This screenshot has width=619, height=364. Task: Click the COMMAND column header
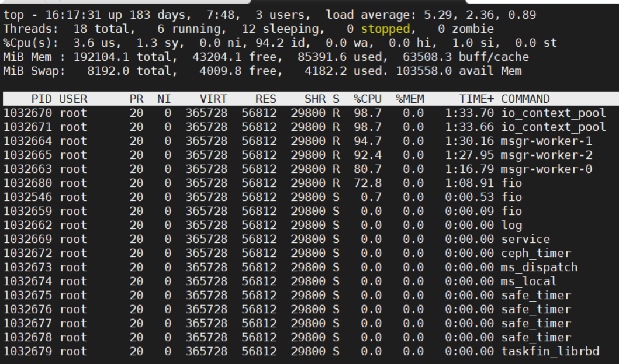pos(525,99)
